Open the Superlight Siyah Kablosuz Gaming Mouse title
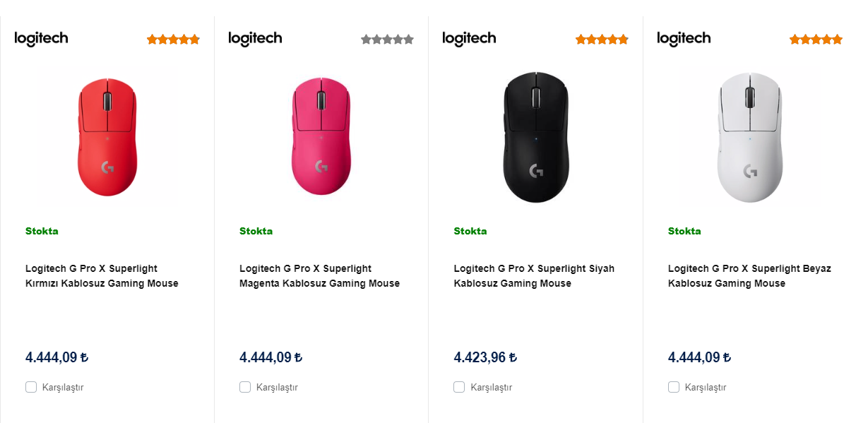The image size is (868, 423). pos(533,276)
